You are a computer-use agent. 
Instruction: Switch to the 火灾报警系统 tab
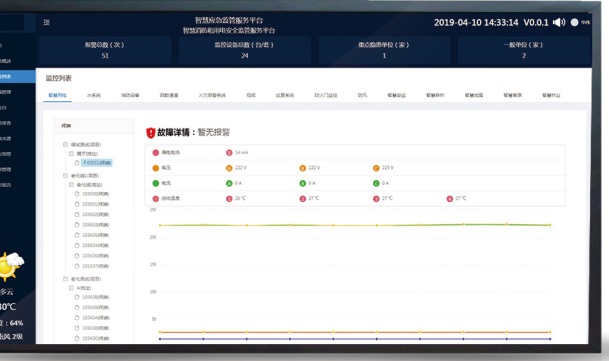(x=212, y=95)
